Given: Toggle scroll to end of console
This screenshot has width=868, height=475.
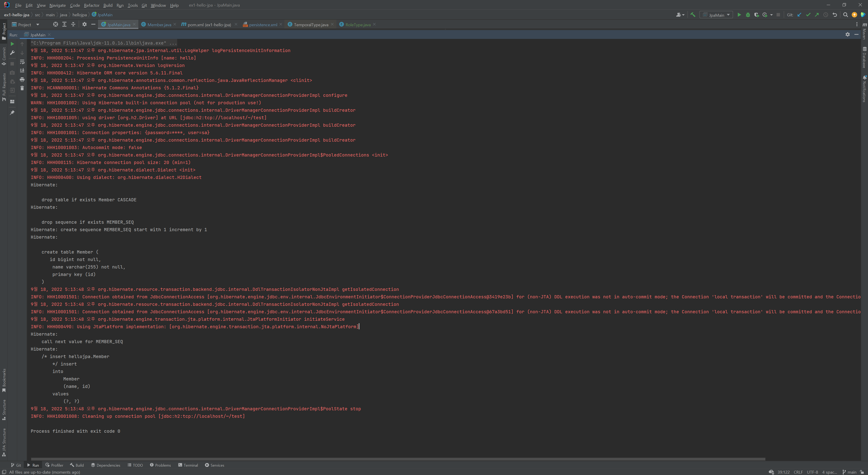Looking at the screenshot, I should point(22,70).
